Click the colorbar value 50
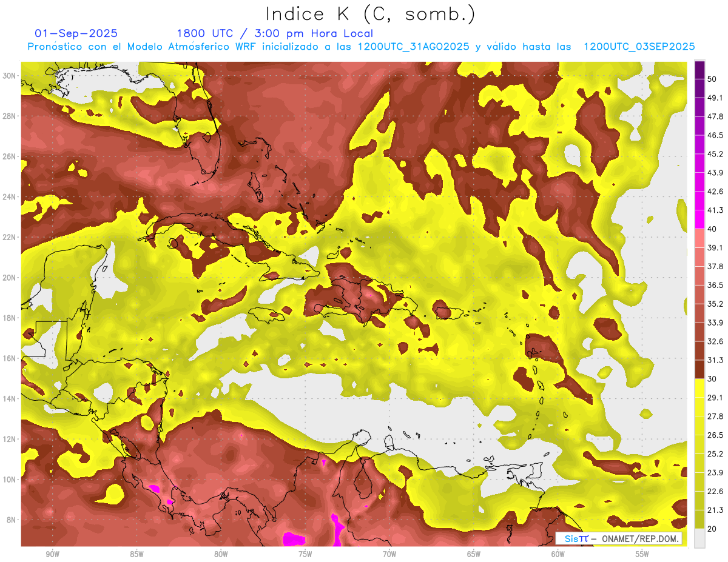728x562 pixels. click(712, 79)
